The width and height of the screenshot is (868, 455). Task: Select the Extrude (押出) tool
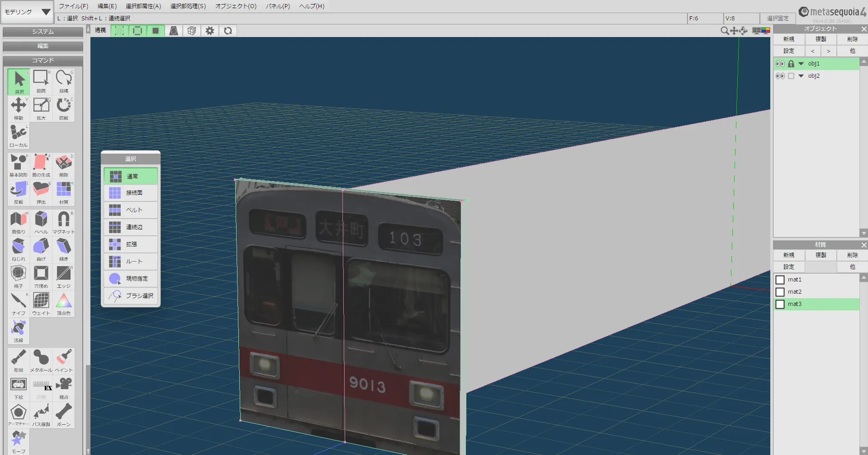(x=41, y=192)
